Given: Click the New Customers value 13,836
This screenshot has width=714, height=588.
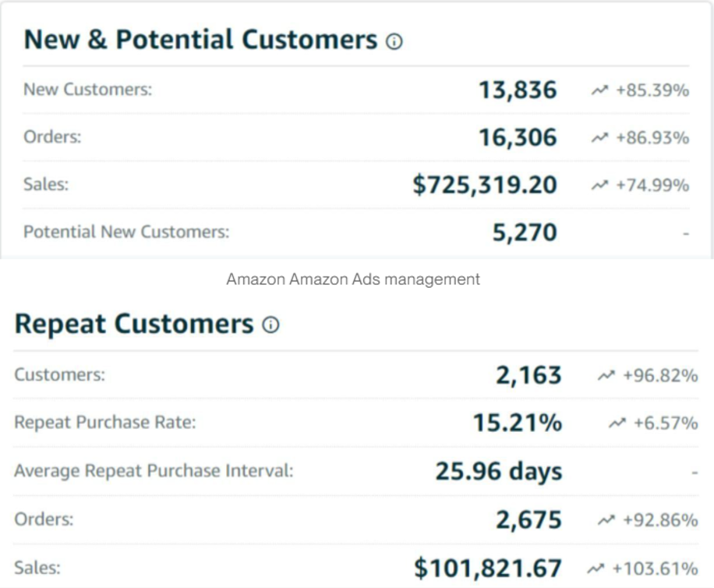Looking at the screenshot, I should pos(518,90).
